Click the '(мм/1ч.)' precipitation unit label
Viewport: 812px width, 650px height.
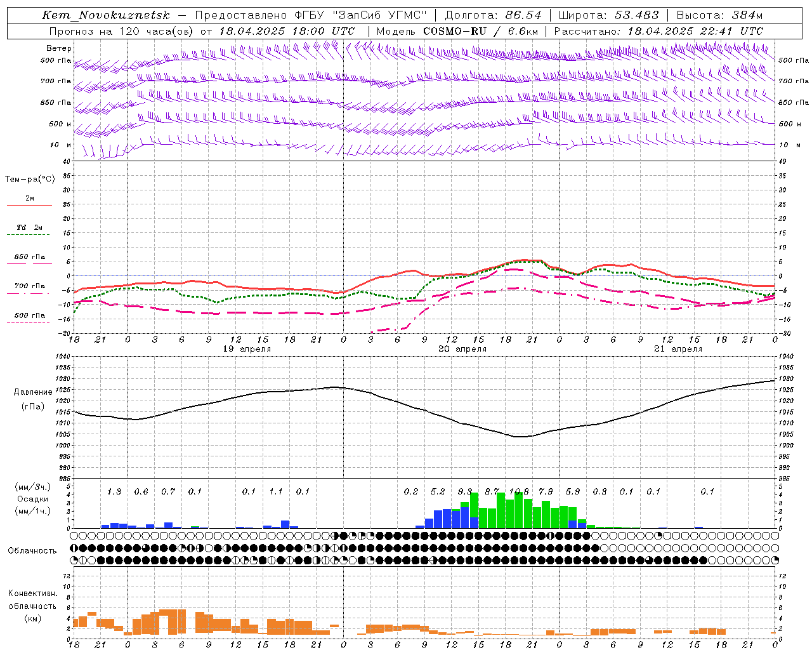pos(31,511)
